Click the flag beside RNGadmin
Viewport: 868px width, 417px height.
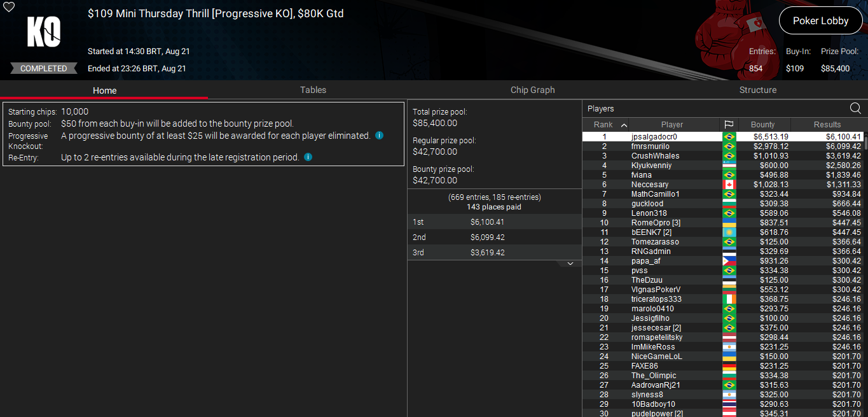coord(729,251)
